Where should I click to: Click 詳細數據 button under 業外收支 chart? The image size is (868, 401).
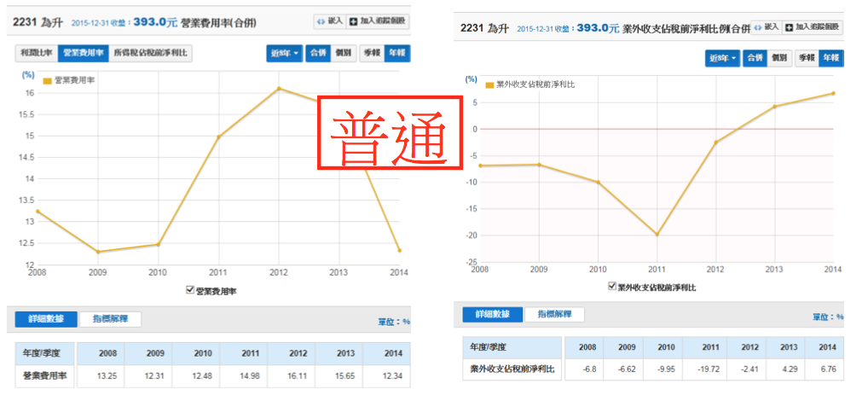pyautogui.click(x=492, y=314)
